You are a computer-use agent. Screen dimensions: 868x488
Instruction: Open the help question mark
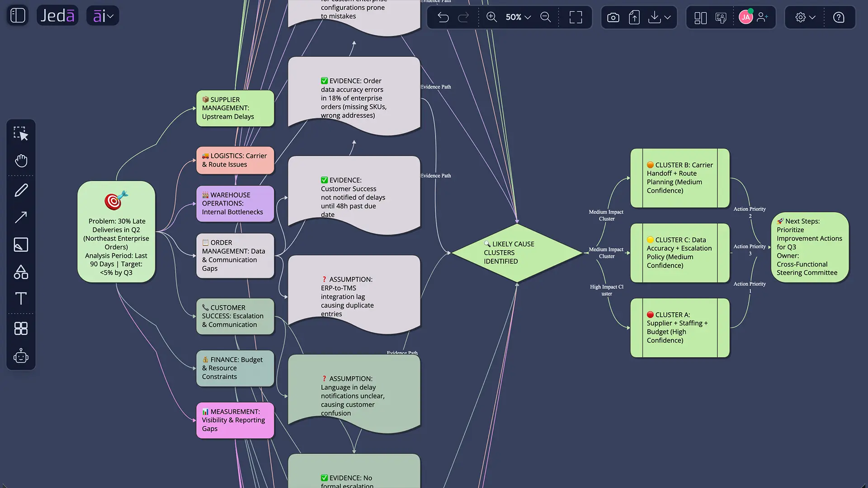839,17
